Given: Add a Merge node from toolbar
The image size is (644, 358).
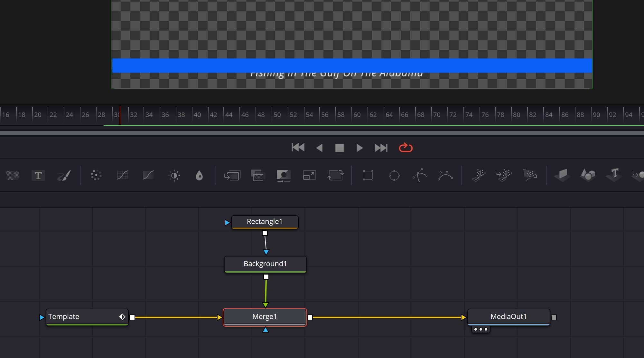Looking at the screenshot, I should [232, 176].
